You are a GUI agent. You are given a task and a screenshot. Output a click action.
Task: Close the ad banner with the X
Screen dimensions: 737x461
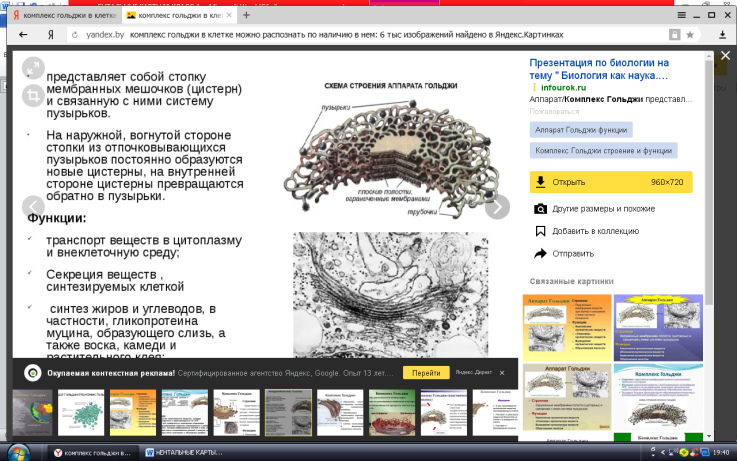click(502, 373)
